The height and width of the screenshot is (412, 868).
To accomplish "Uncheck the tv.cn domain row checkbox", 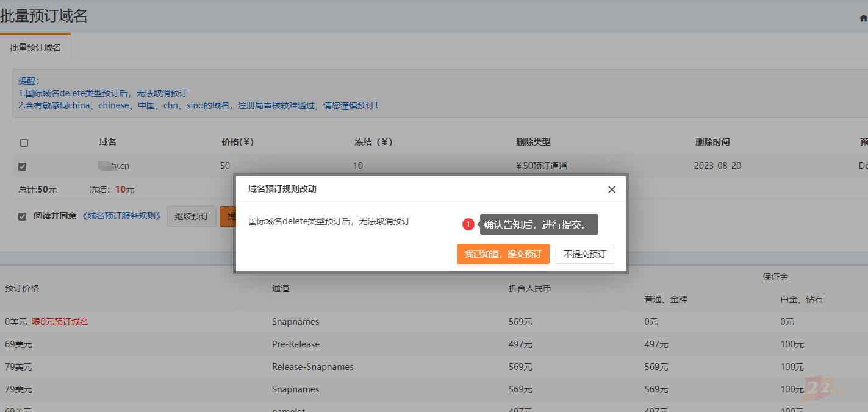I will point(23,166).
